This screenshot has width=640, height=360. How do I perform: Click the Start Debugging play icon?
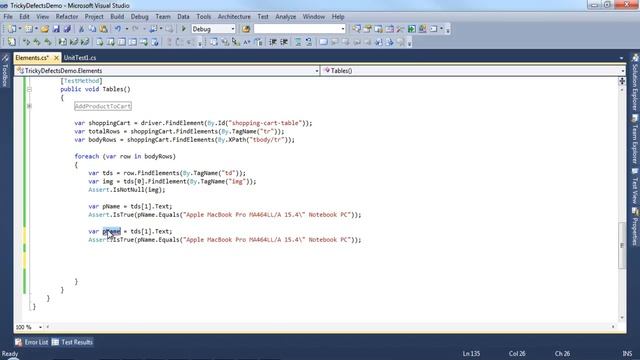[184, 29]
